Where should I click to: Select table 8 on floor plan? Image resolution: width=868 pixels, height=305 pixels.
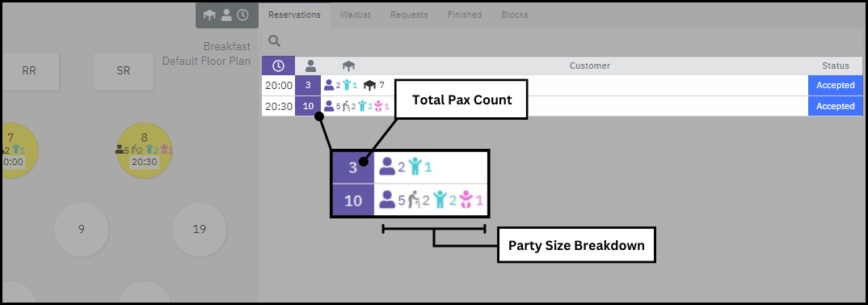(x=144, y=150)
